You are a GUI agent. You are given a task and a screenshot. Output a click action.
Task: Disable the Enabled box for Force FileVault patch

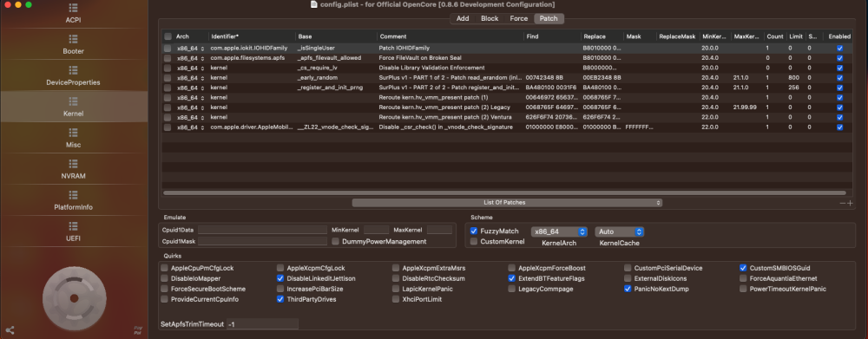click(839, 58)
